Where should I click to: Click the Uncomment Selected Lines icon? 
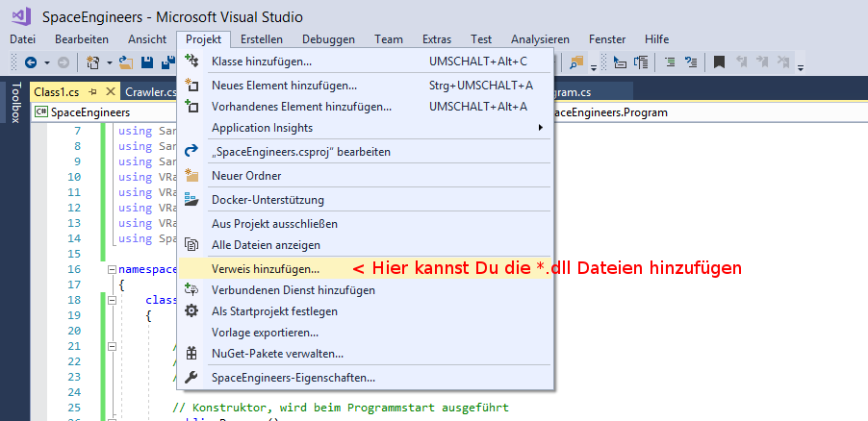[x=691, y=62]
